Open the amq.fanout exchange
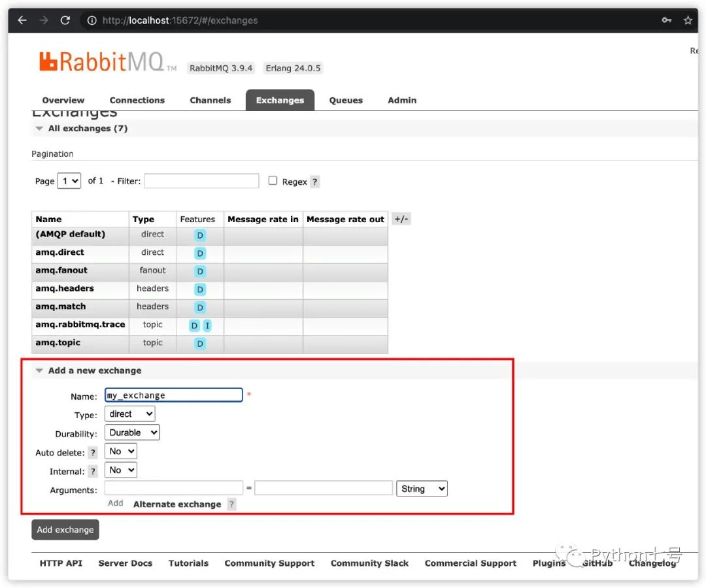706x588 pixels. pos(61,270)
